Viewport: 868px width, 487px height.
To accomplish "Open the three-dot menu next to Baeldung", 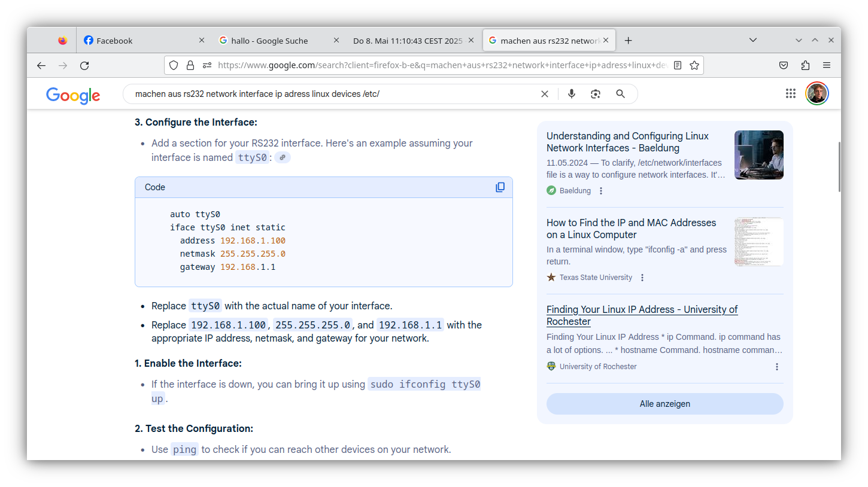I will coord(600,190).
